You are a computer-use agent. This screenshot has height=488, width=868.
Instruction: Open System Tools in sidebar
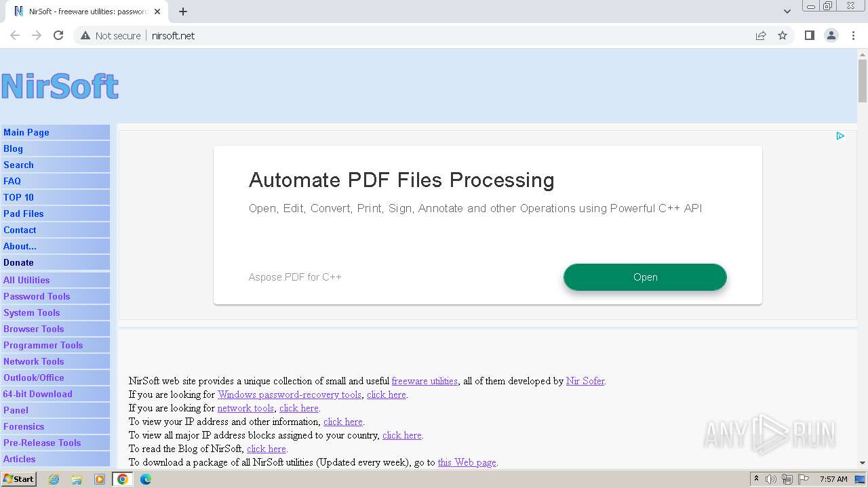coord(55,312)
